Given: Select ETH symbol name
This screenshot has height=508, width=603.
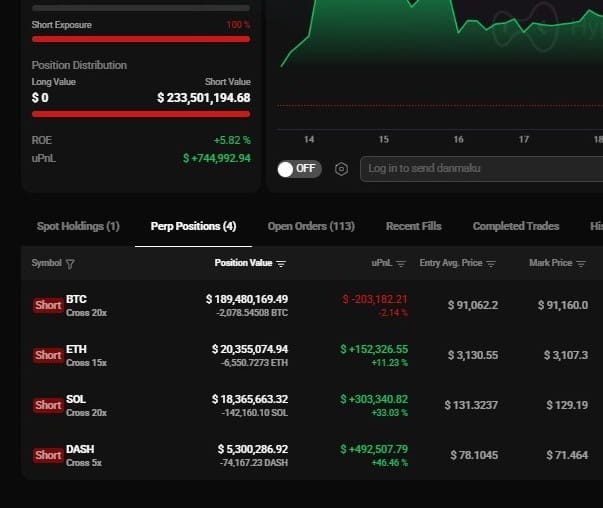Looking at the screenshot, I should (76, 349).
